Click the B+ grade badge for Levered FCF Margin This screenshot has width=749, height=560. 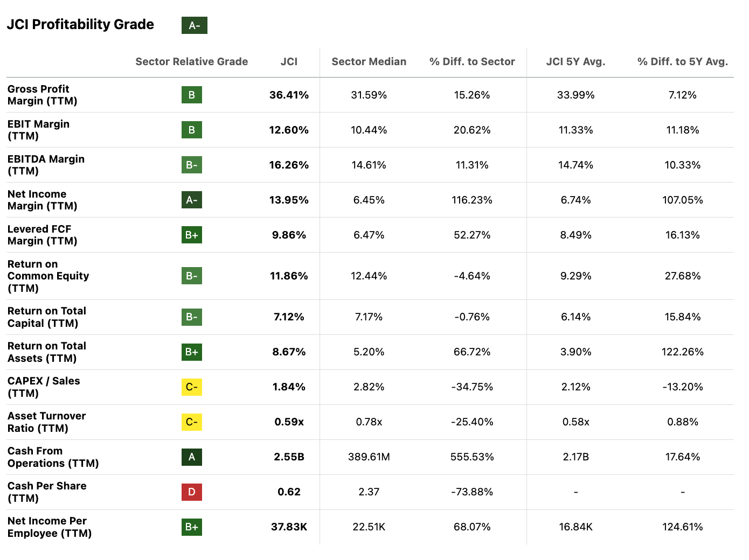pyautogui.click(x=191, y=235)
